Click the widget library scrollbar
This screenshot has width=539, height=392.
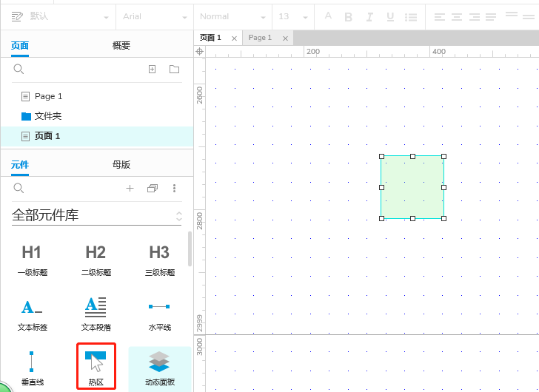[190, 249]
